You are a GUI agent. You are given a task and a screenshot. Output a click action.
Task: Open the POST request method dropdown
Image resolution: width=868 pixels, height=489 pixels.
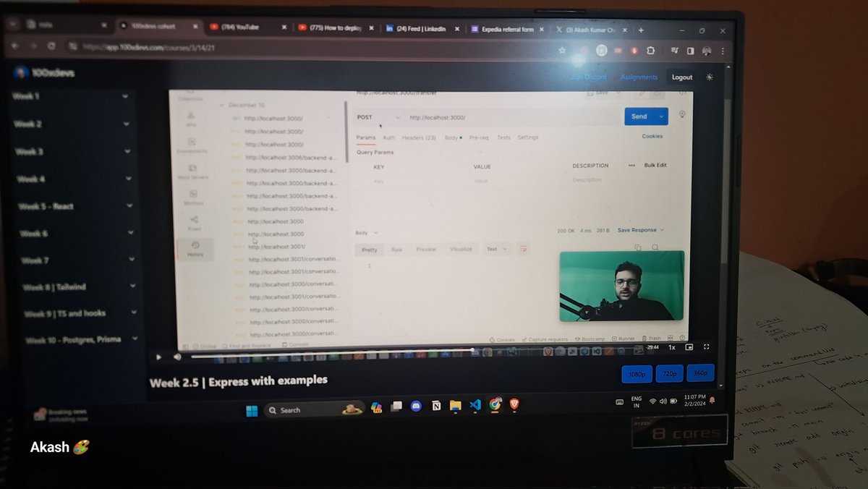click(379, 116)
